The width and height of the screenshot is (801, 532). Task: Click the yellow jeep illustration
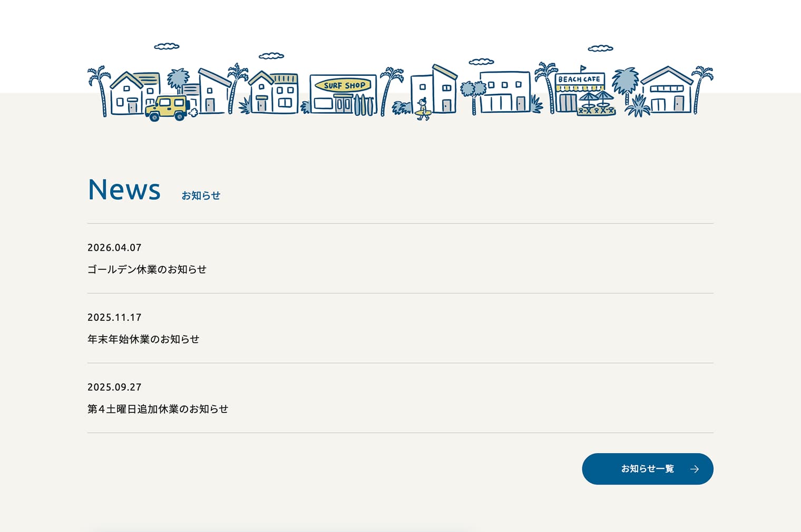pos(167,108)
